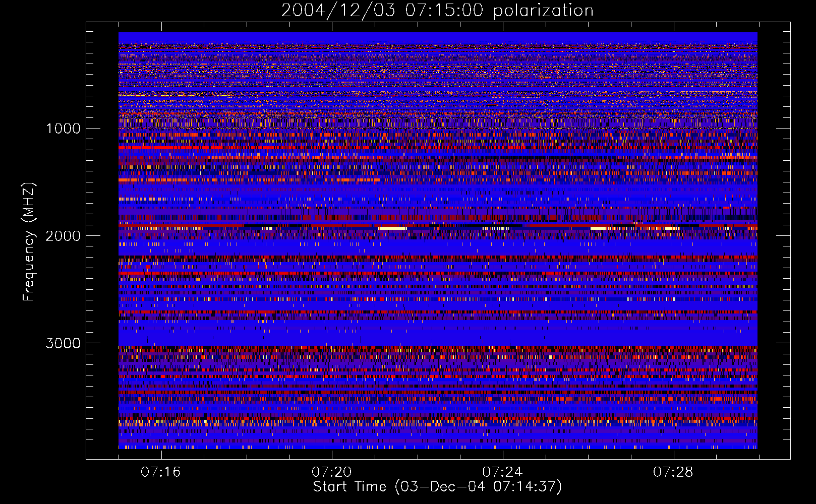This screenshot has height=504, width=816.
Task: Click the 07:16 time tick label
Action: click(161, 472)
